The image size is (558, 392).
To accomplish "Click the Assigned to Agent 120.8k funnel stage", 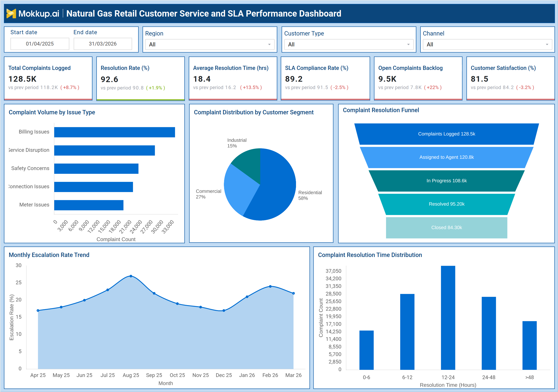I will [446, 157].
